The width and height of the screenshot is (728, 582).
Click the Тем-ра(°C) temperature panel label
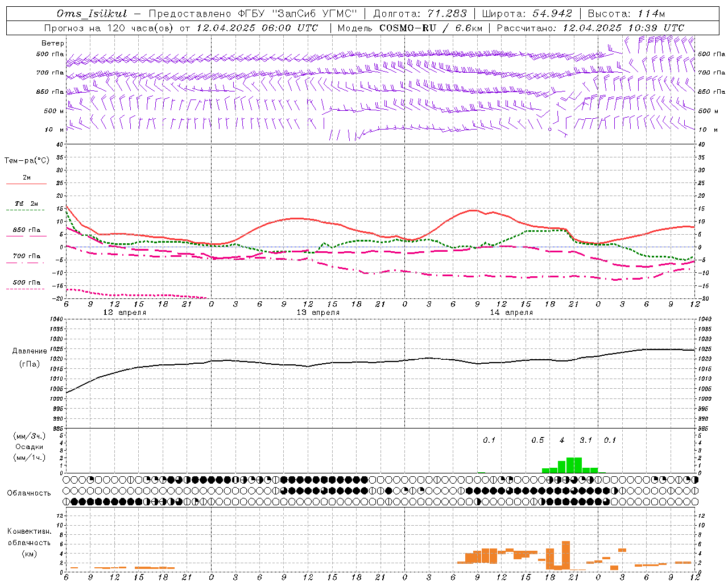27,161
